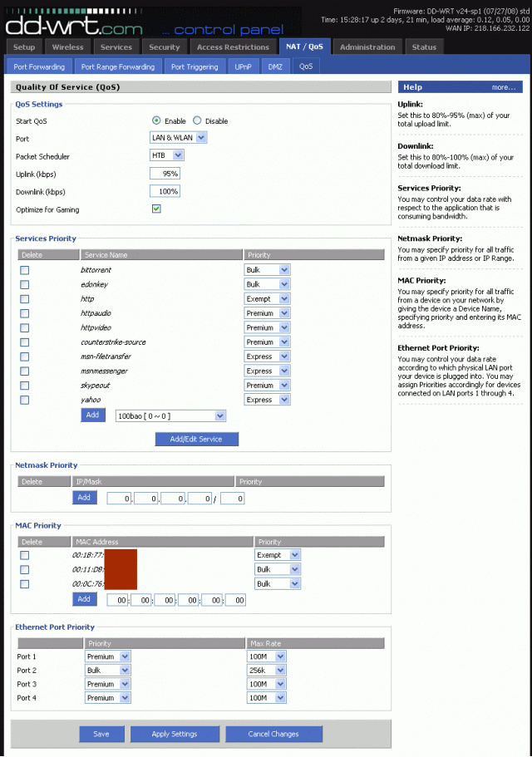Open the Administration tab
532x757 pixels.
(x=367, y=47)
